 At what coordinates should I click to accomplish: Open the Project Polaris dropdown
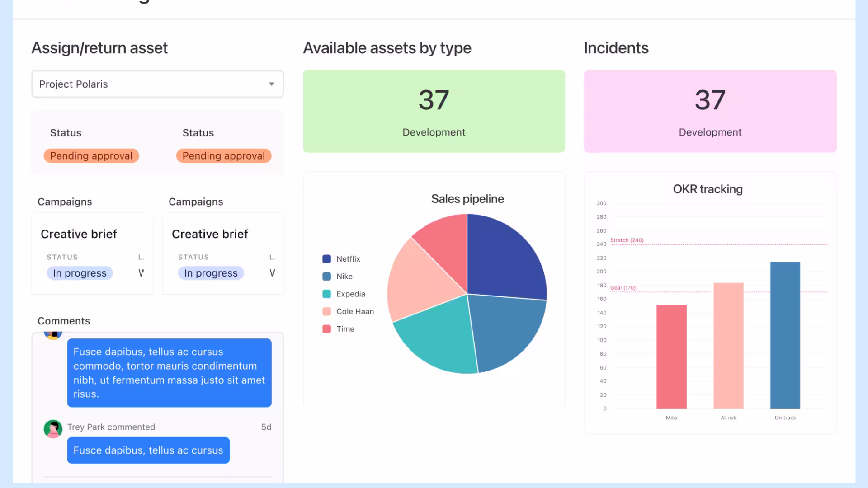157,84
